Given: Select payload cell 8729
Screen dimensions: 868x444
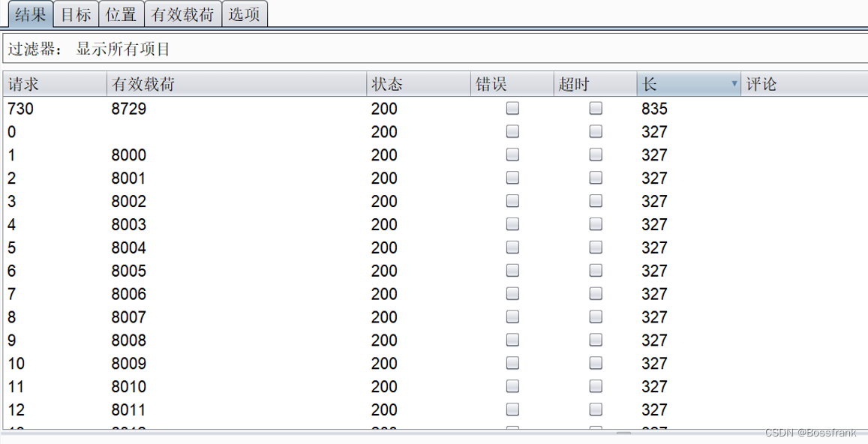Looking at the screenshot, I should pyautogui.click(x=128, y=109).
